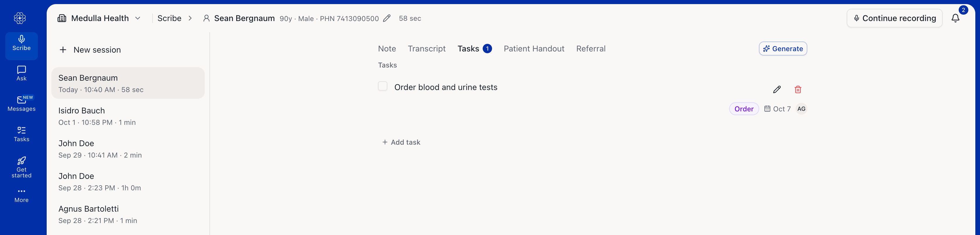This screenshot has height=235, width=980.
Task: Open the Sean Bergnaum session
Action: click(x=128, y=83)
